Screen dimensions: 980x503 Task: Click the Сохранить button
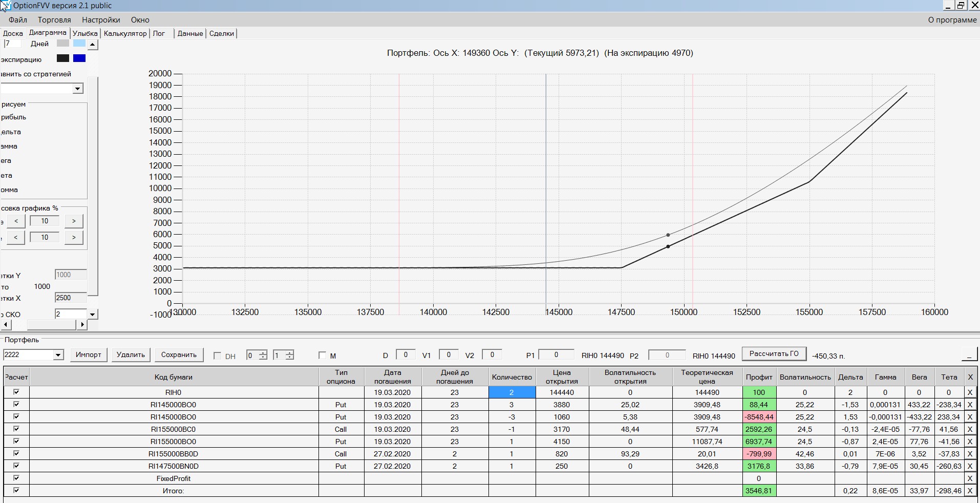pyautogui.click(x=179, y=355)
